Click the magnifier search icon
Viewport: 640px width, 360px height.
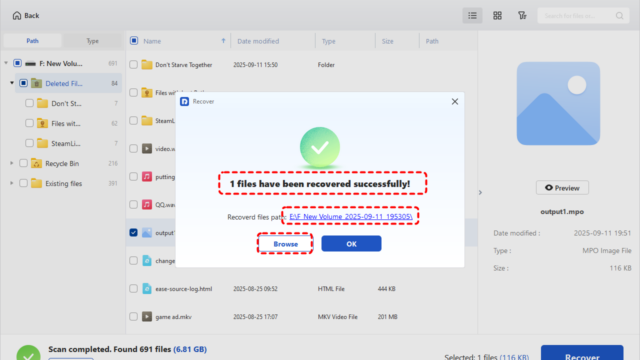tap(620, 16)
